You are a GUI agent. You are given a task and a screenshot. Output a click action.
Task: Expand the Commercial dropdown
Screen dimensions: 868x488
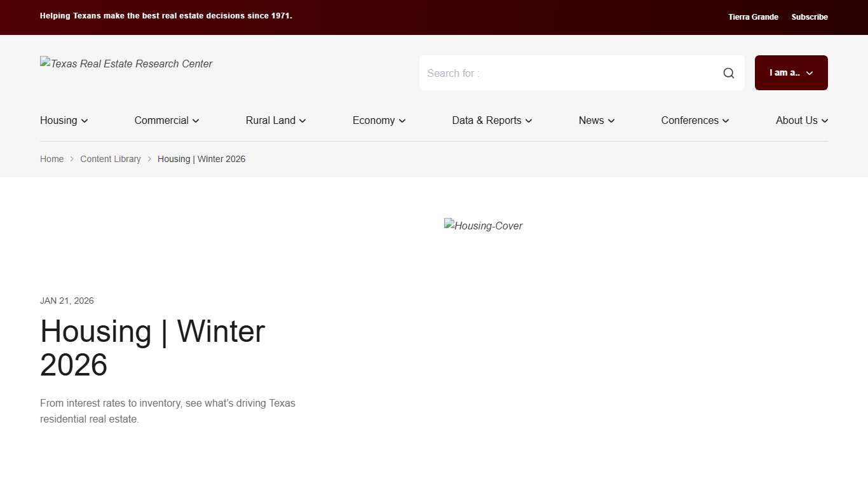166,120
